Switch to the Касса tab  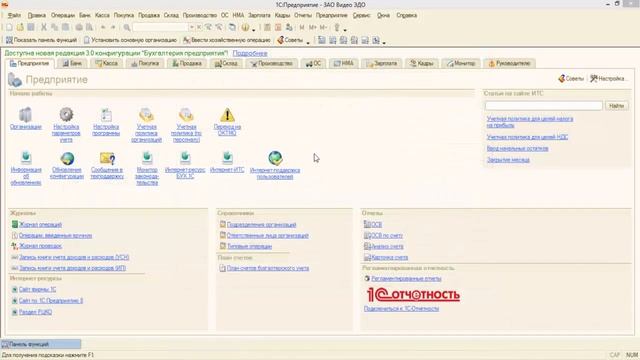pos(107,63)
